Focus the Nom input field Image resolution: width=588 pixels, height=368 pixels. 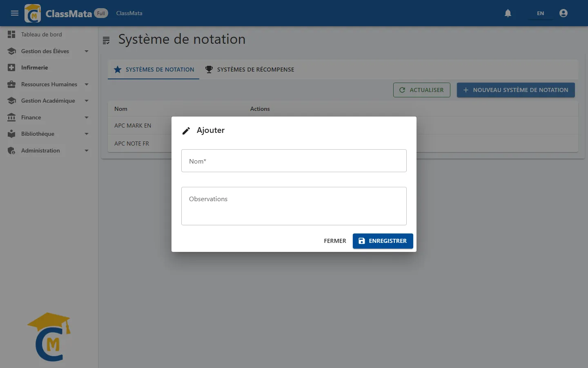tap(294, 161)
